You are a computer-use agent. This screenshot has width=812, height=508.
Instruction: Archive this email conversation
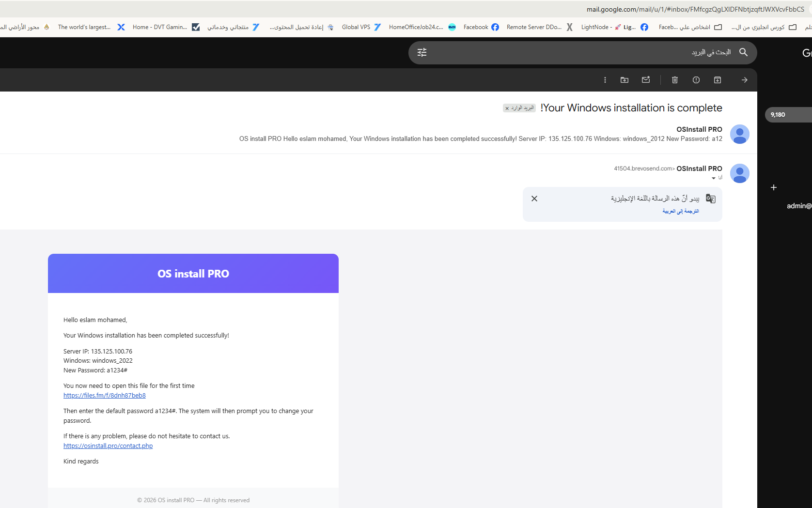[x=718, y=80]
